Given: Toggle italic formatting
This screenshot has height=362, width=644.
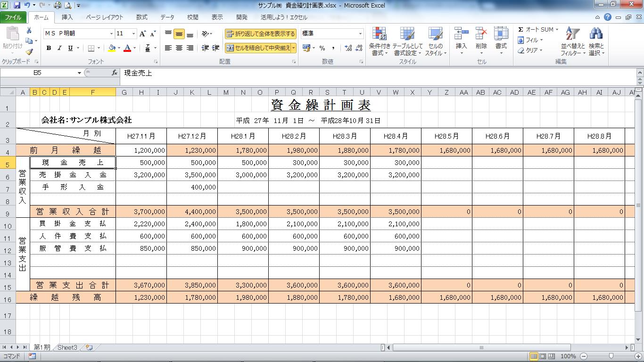Looking at the screenshot, I should click(x=59, y=48).
